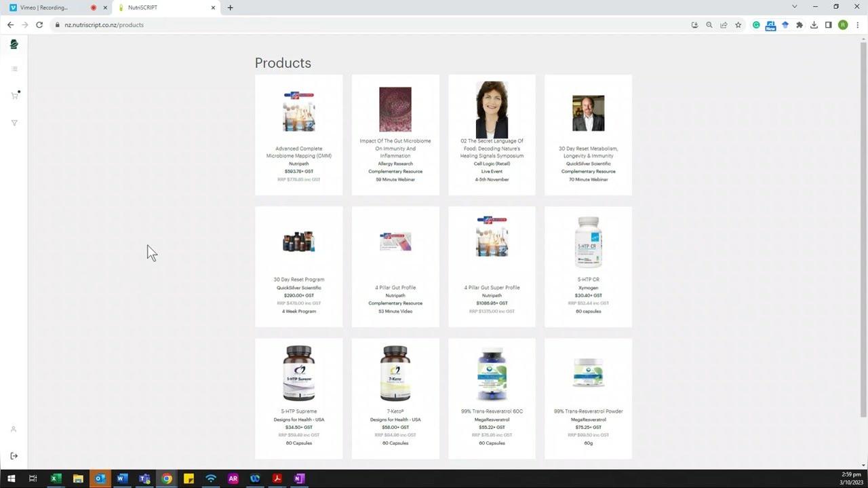Open 4 Pillar Gut Profile image
Image resolution: width=868 pixels, height=488 pixels.
tap(395, 242)
